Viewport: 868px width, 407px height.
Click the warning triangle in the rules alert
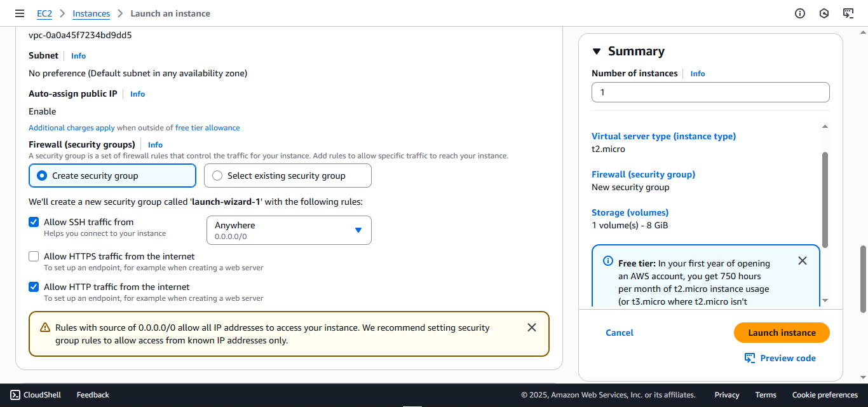tap(44, 326)
